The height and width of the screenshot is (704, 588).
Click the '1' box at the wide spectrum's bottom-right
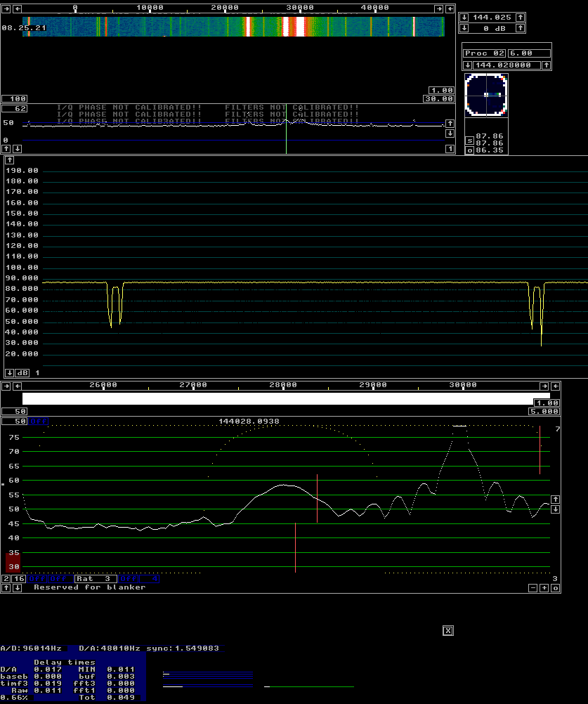450,149
